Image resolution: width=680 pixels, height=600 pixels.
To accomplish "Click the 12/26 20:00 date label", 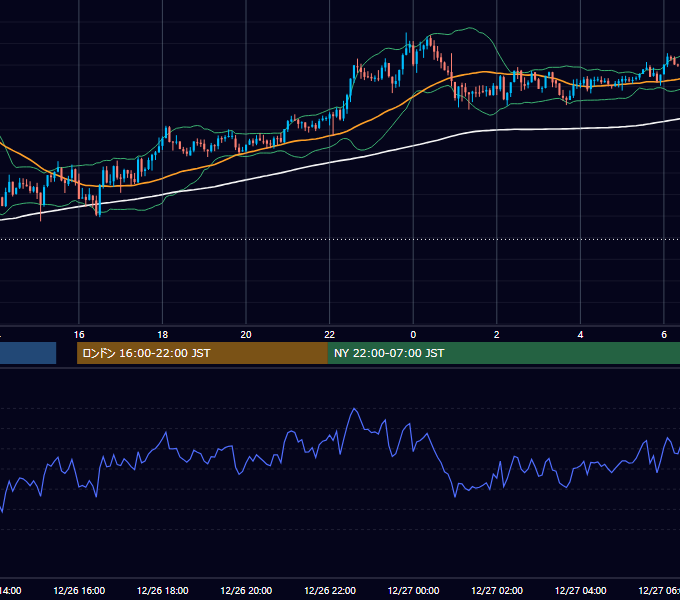I will 246,590.
